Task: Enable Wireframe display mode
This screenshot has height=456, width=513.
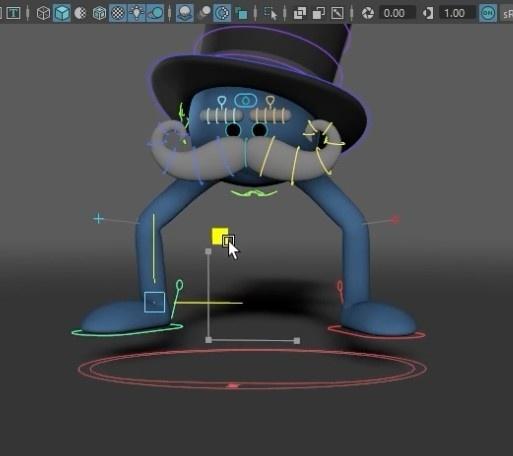Action: pyautogui.click(x=43, y=13)
